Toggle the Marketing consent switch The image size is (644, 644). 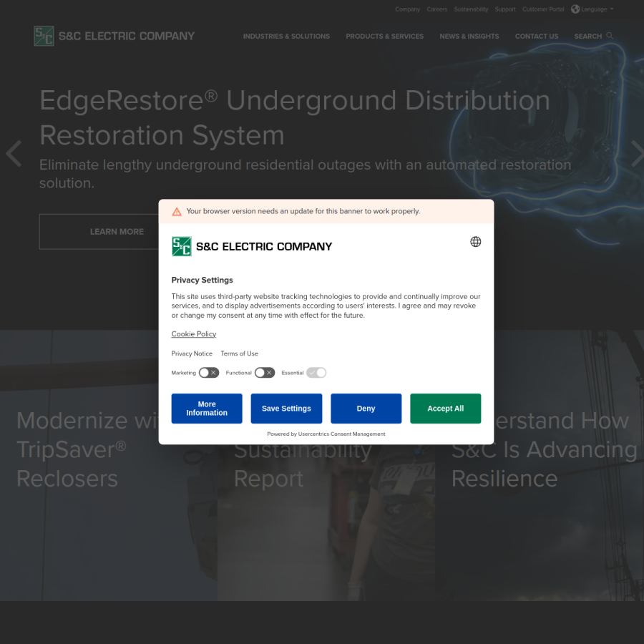pos(209,373)
